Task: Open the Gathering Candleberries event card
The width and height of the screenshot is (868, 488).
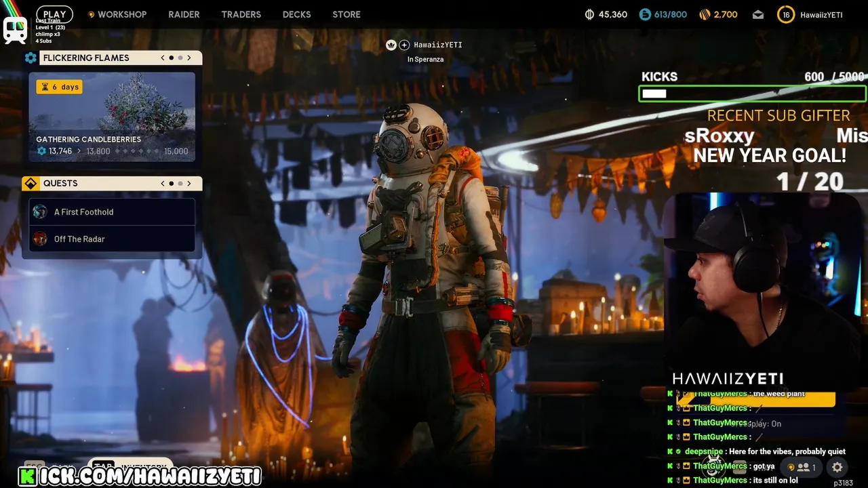Action: pos(112,117)
